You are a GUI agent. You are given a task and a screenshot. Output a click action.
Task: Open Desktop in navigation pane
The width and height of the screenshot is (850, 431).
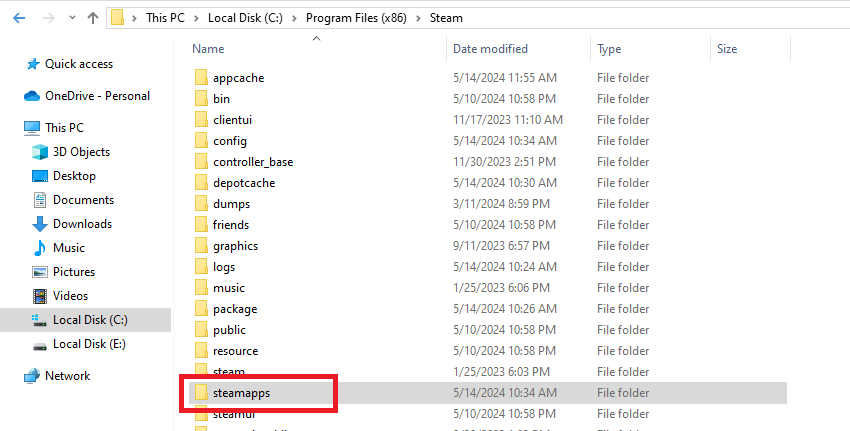coord(74,176)
